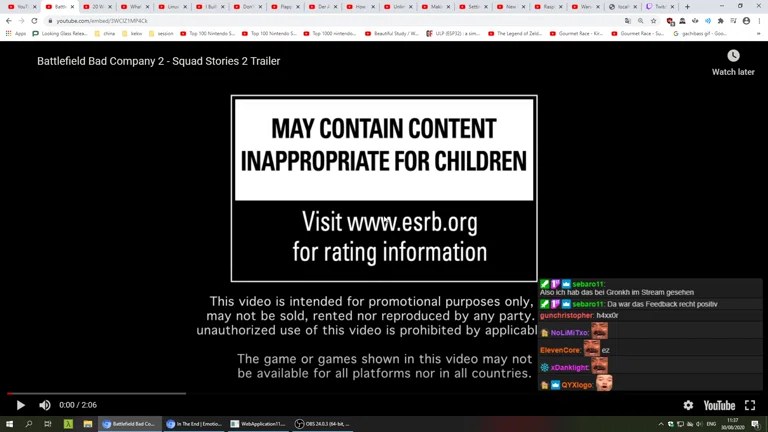Open the 'session' bookmarks folder
Screen dimensions: 768x432
(x=161, y=33)
